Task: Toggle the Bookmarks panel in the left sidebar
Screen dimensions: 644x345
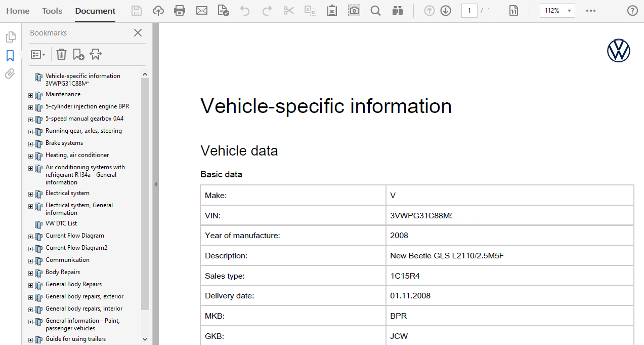Action: (x=10, y=56)
